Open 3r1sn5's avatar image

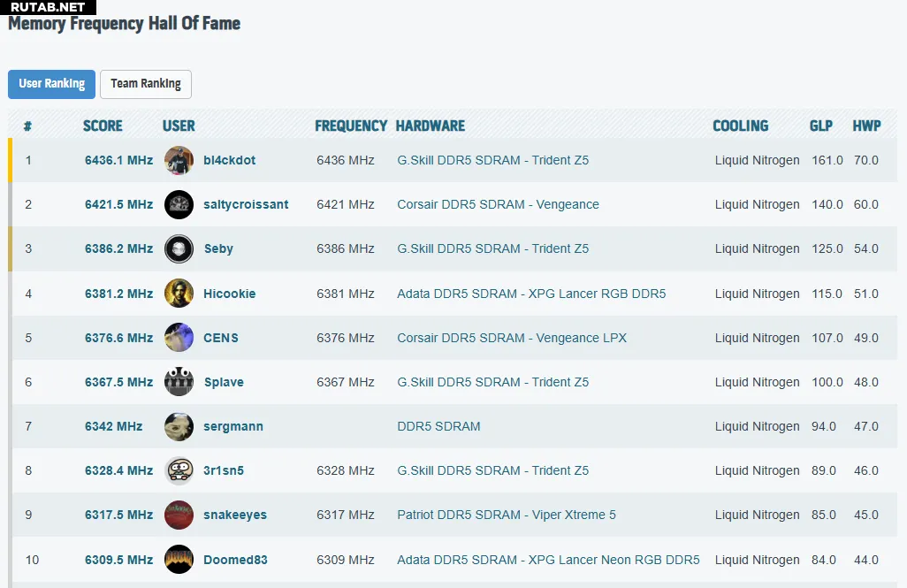179,470
